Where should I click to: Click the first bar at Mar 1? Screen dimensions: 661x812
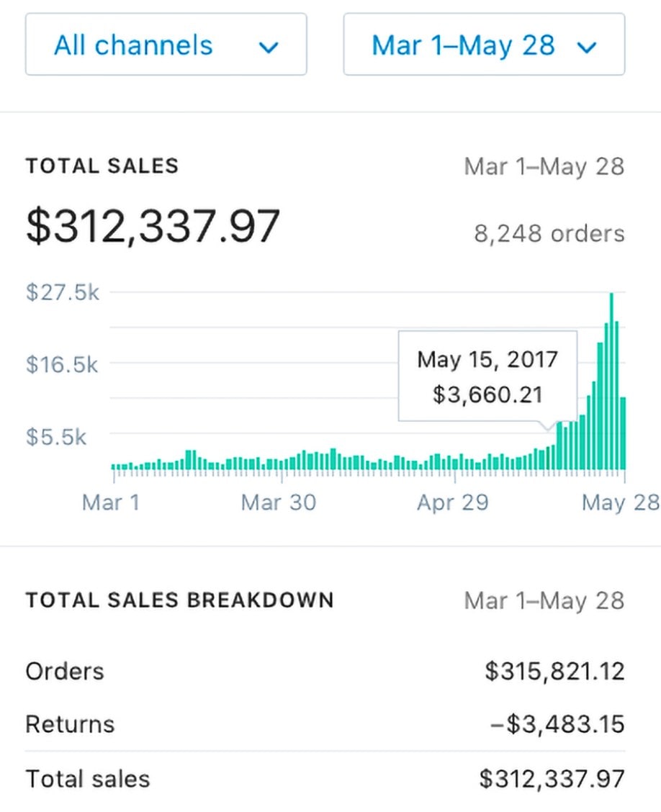[x=114, y=466]
